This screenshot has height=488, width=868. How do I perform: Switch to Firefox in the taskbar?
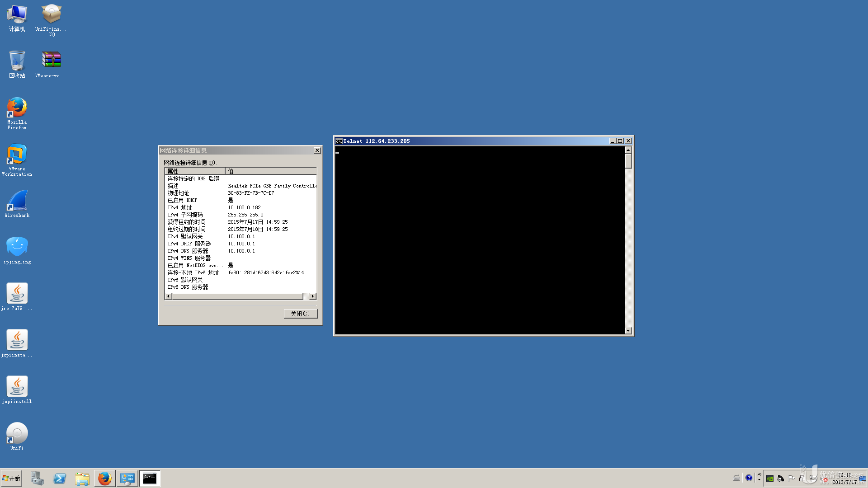105,478
